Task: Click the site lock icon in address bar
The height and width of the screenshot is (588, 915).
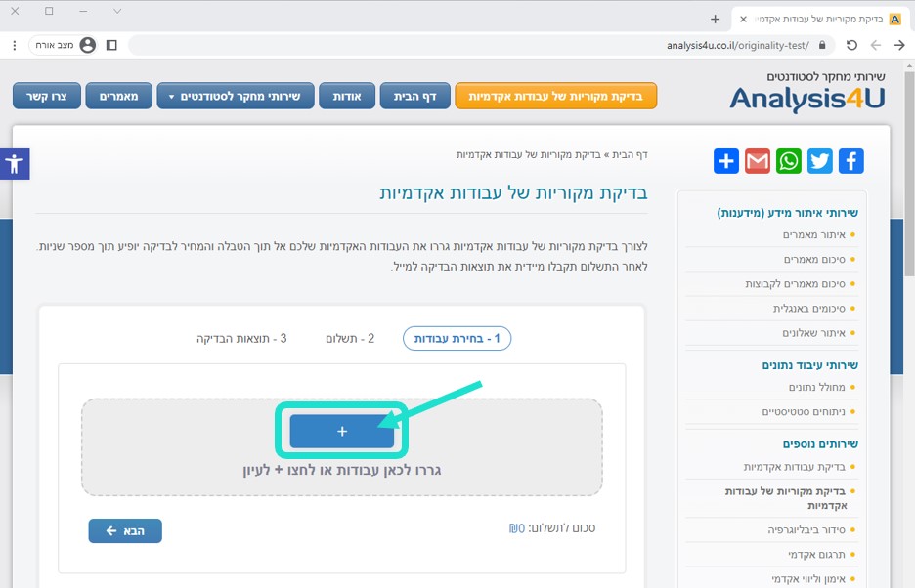Action: pyautogui.click(x=822, y=45)
